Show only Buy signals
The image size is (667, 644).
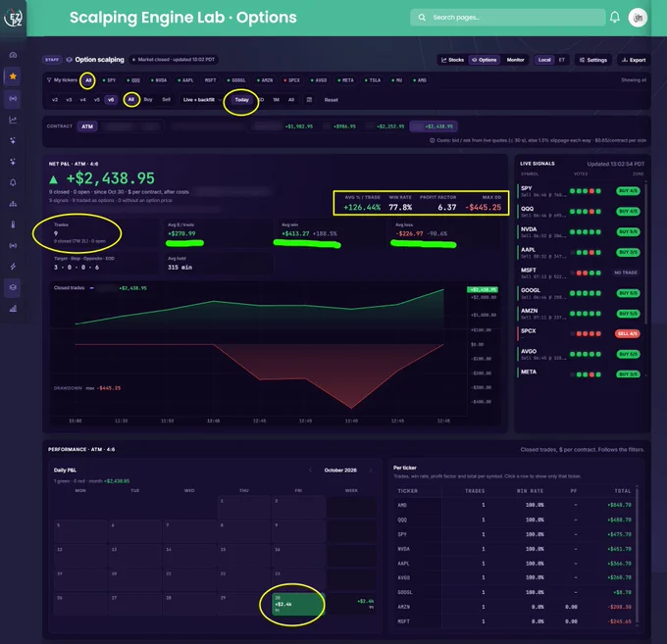pos(148,99)
